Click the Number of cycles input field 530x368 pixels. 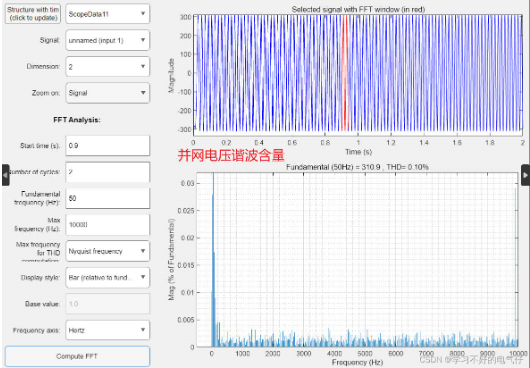(107, 172)
